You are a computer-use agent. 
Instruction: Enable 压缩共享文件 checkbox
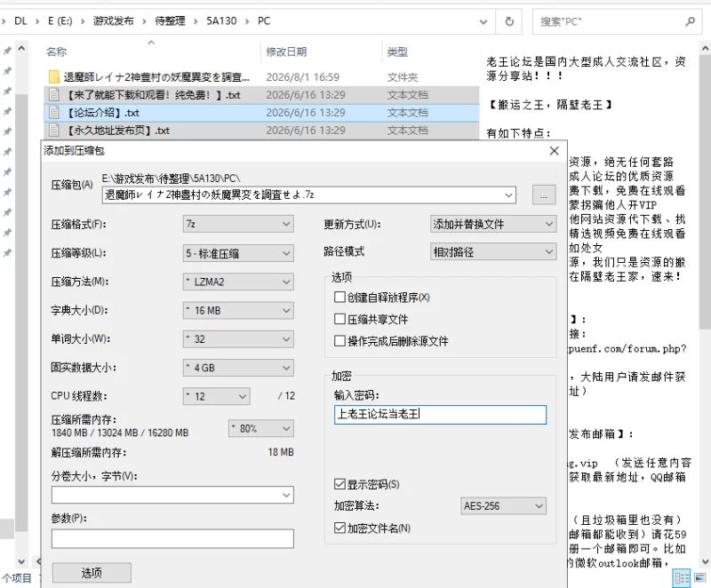point(340,319)
